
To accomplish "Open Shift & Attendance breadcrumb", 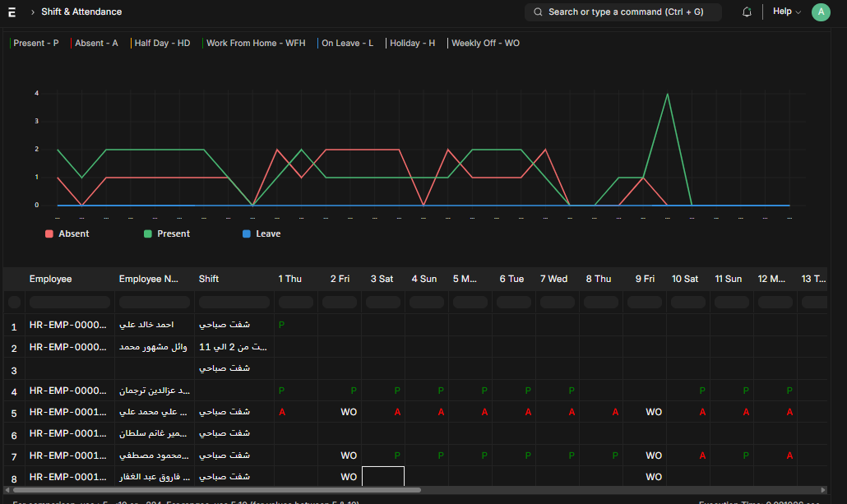I will tap(81, 12).
